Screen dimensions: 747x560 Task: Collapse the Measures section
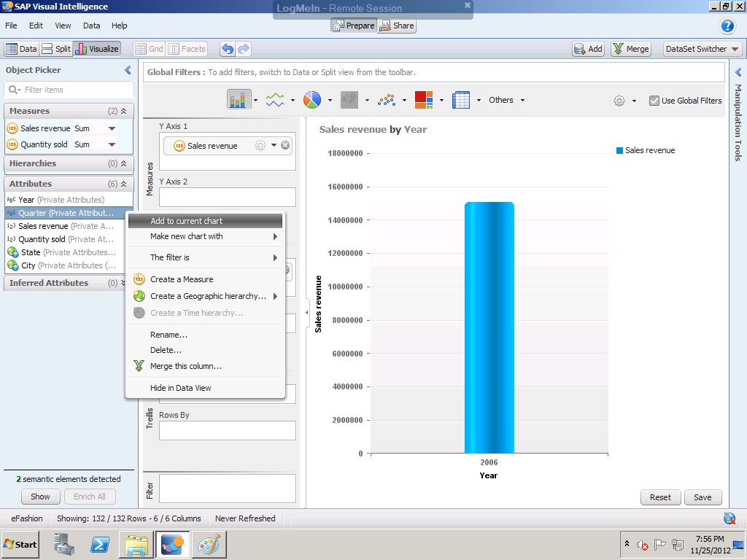[124, 111]
